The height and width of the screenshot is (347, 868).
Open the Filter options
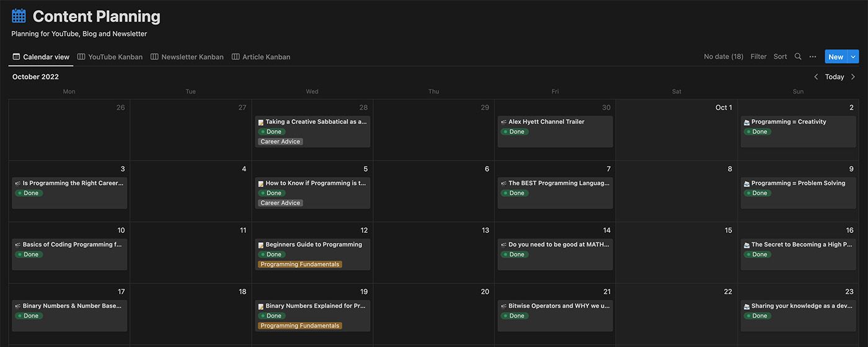pyautogui.click(x=758, y=56)
